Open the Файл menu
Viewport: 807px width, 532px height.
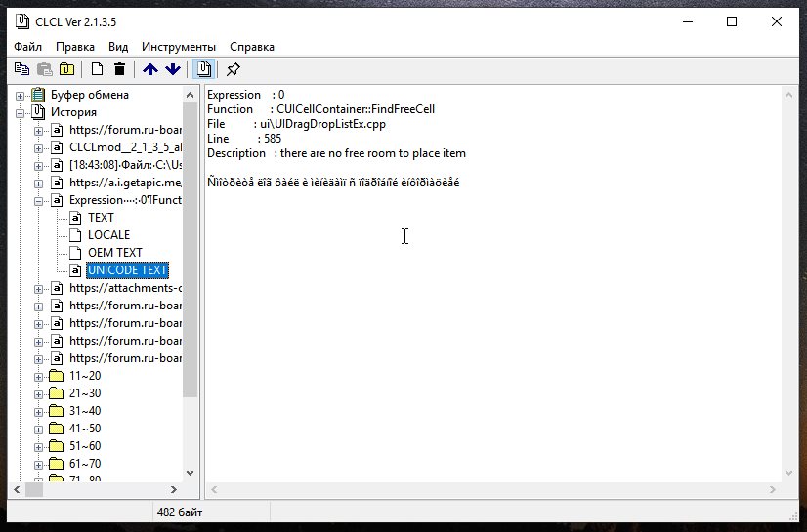28,47
